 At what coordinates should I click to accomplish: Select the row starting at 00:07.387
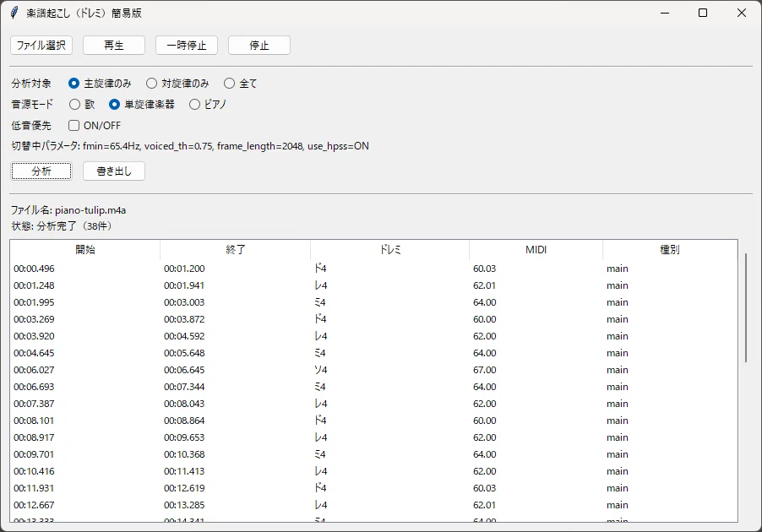[x=373, y=404]
